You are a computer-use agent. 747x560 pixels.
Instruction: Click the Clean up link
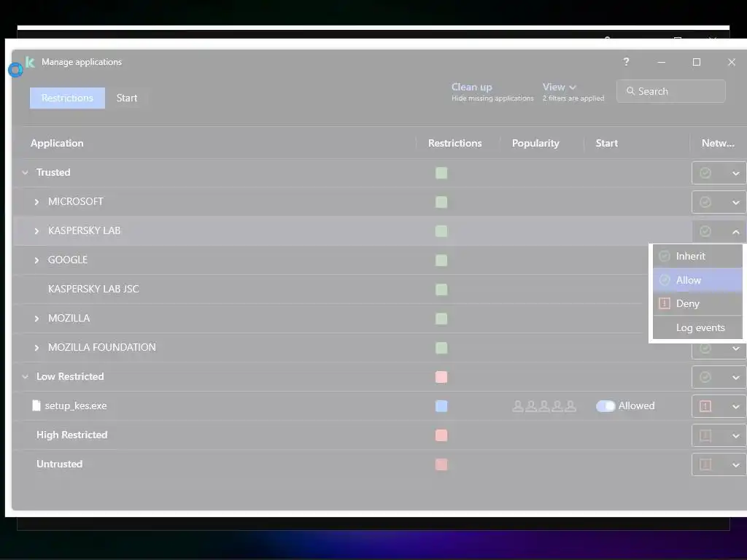[x=472, y=87]
